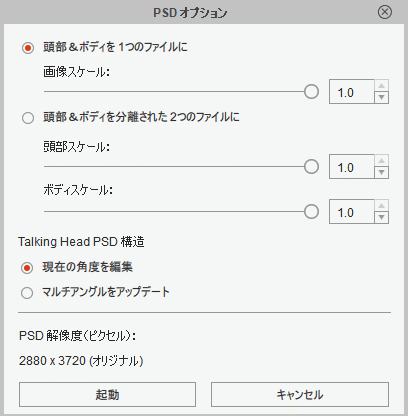408x416 pixels.
Task: Increase 画像スケール with up arrow
Action: pyautogui.click(x=382, y=86)
